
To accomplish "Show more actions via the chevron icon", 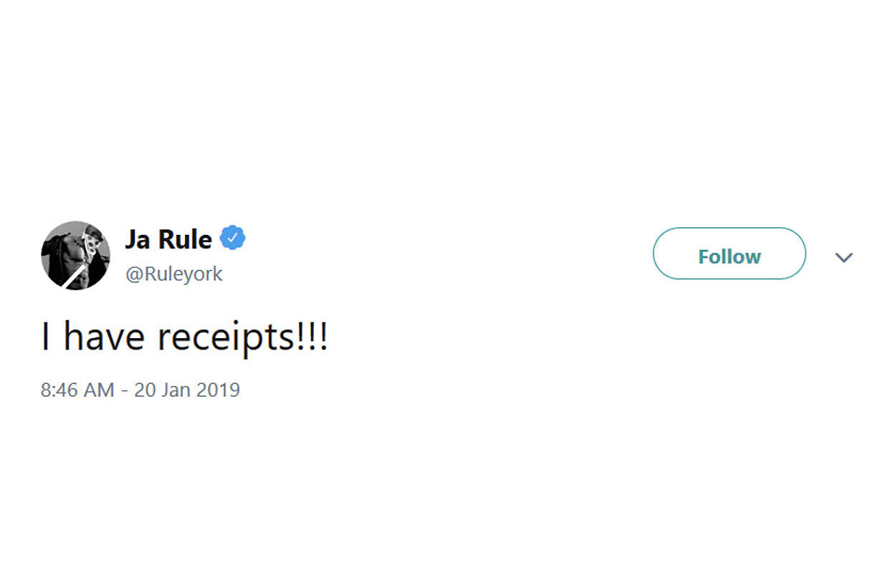I will click(844, 257).
